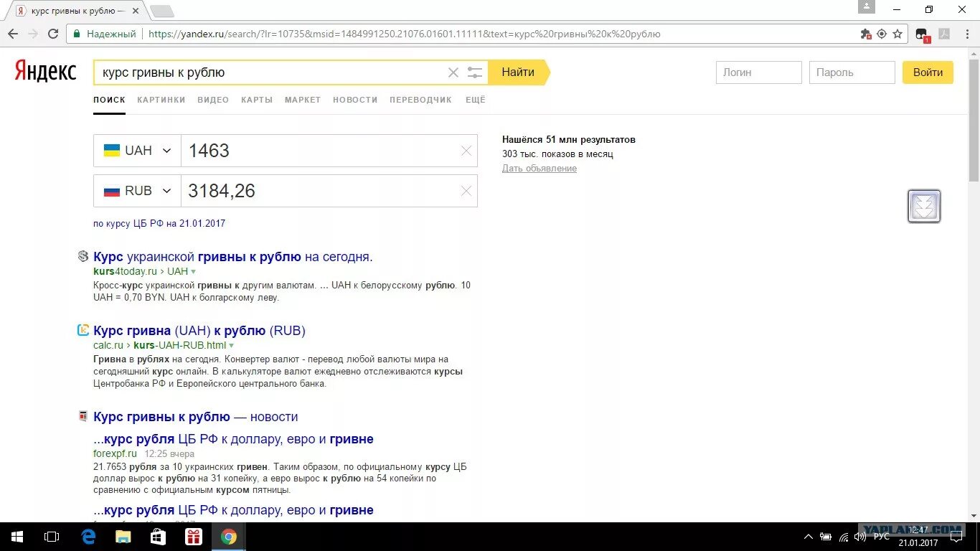Click the secure padlock icon in address bar

click(x=77, y=34)
